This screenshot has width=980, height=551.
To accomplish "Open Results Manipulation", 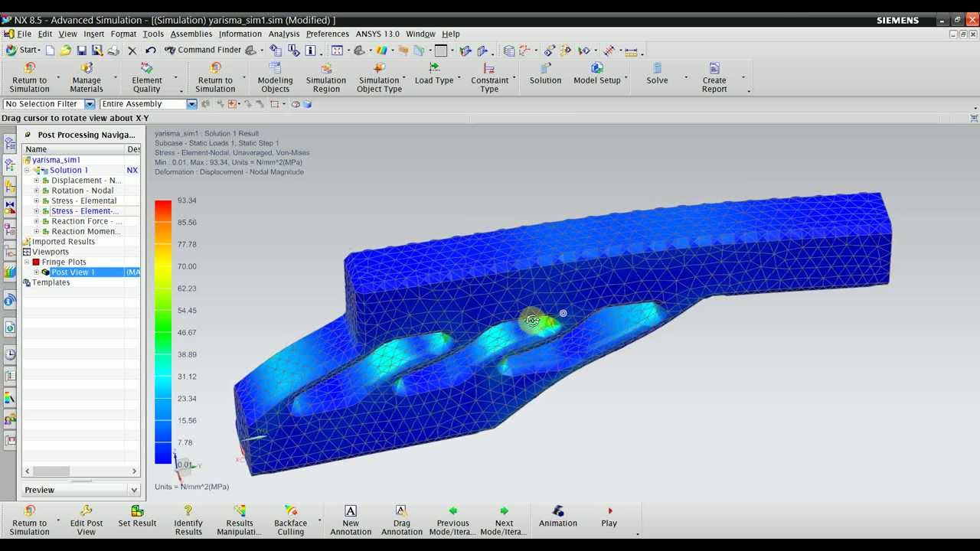I will pyautogui.click(x=240, y=520).
